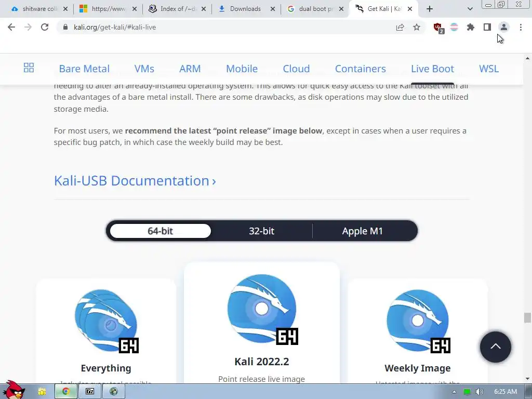The width and height of the screenshot is (532, 399).
Task: Open the Chrome profile avatar
Action: [x=504, y=27]
